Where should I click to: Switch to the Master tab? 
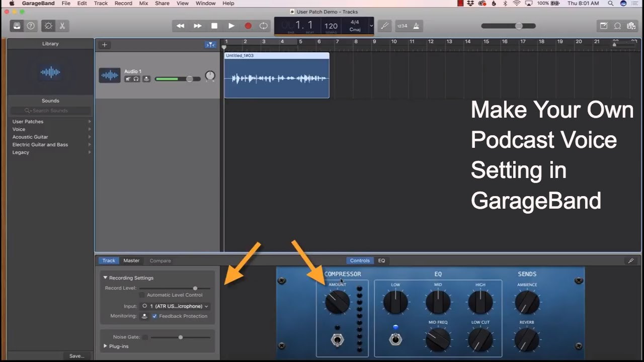131,260
